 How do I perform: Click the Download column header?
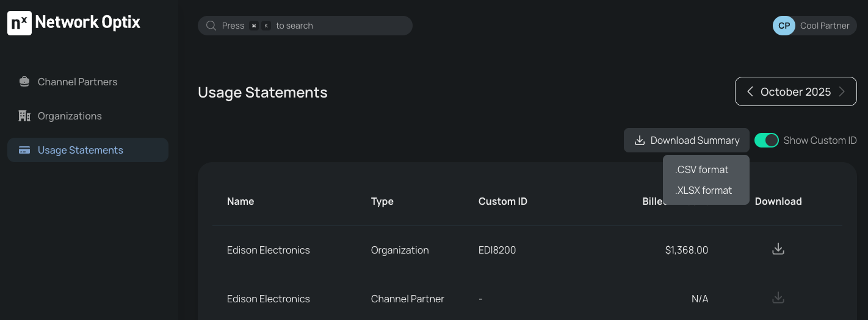(x=778, y=201)
